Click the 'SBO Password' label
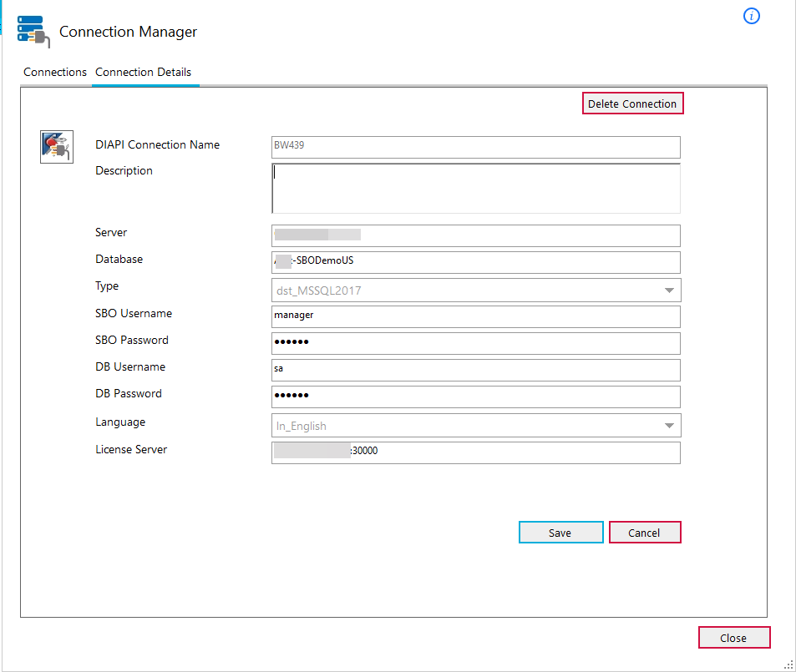796x672 pixels. coord(132,340)
